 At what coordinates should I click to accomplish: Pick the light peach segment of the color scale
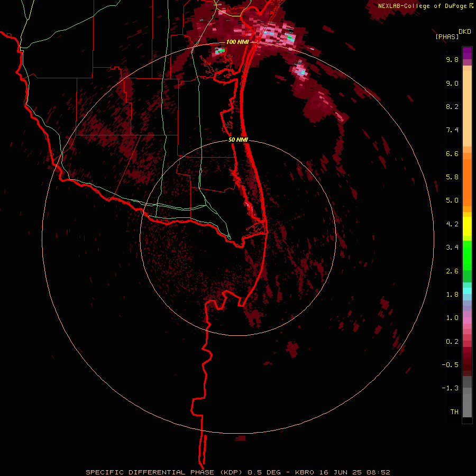point(467,108)
